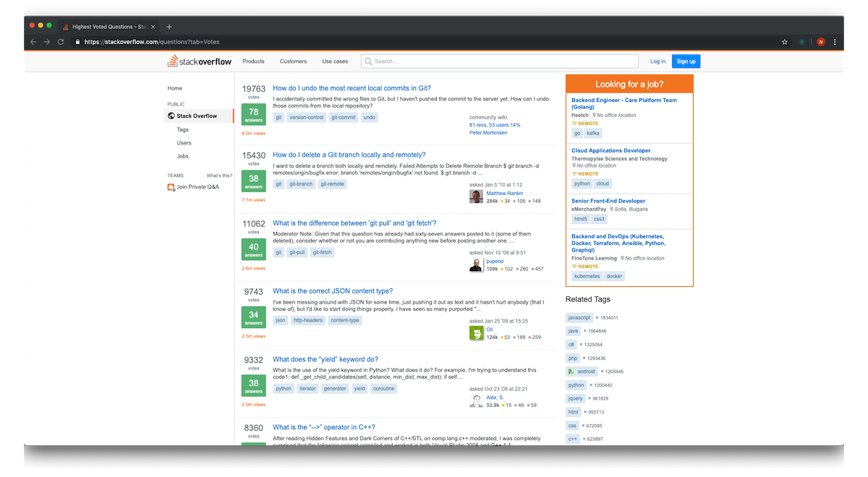Image resolution: width=868 pixels, height=477 pixels.
Task: Open the "yield" keyword question
Action: pyautogui.click(x=325, y=359)
